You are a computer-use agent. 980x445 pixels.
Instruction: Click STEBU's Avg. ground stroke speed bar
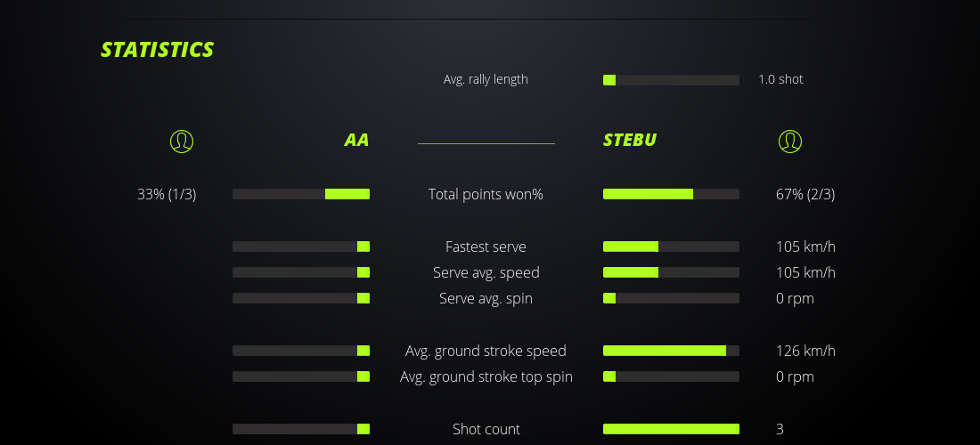671,351
